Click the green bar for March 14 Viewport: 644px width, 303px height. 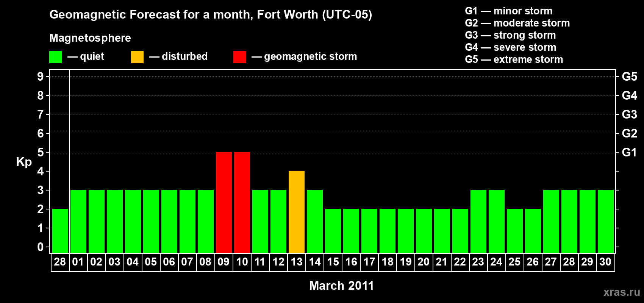click(315, 221)
